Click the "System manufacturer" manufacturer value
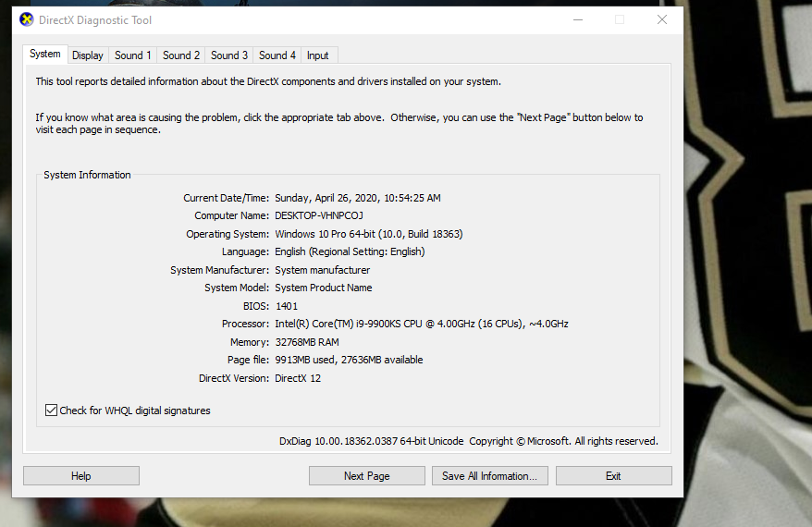The width and height of the screenshot is (812, 527). (323, 270)
